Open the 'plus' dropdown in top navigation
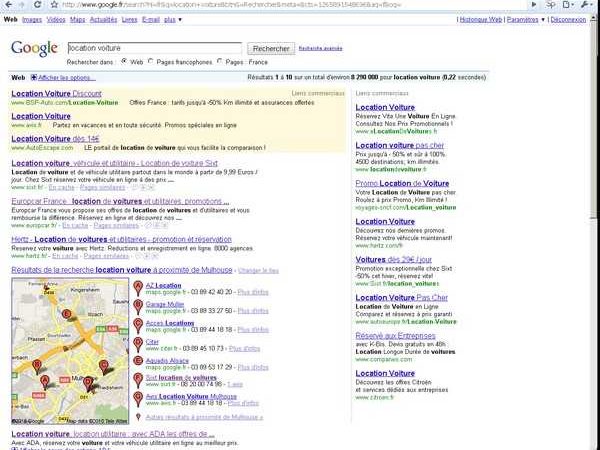The image size is (600, 450). coord(172,19)
